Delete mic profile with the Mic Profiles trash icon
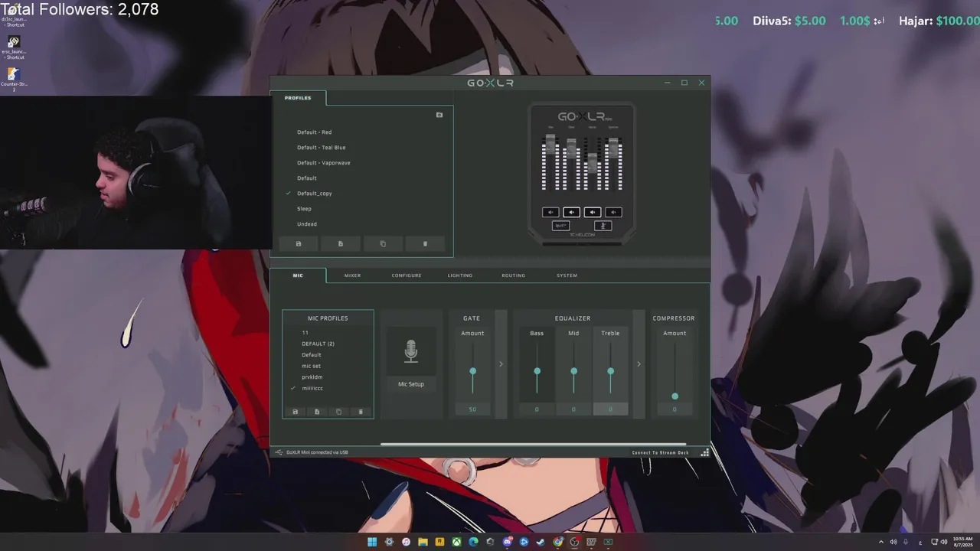The width and height of the screenshot is (980, 551). 361,412
